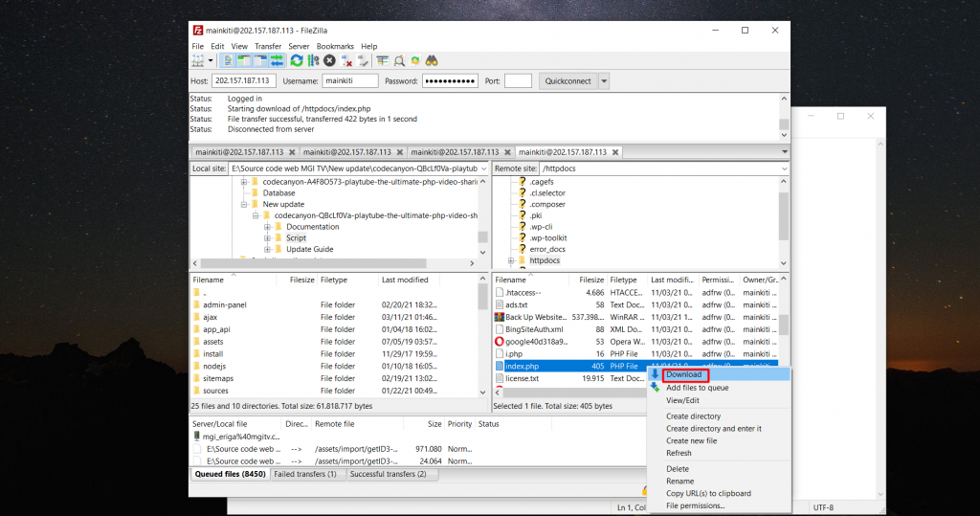Expand the codecanyon-A4F8O573 folder node

click(244, 182)
